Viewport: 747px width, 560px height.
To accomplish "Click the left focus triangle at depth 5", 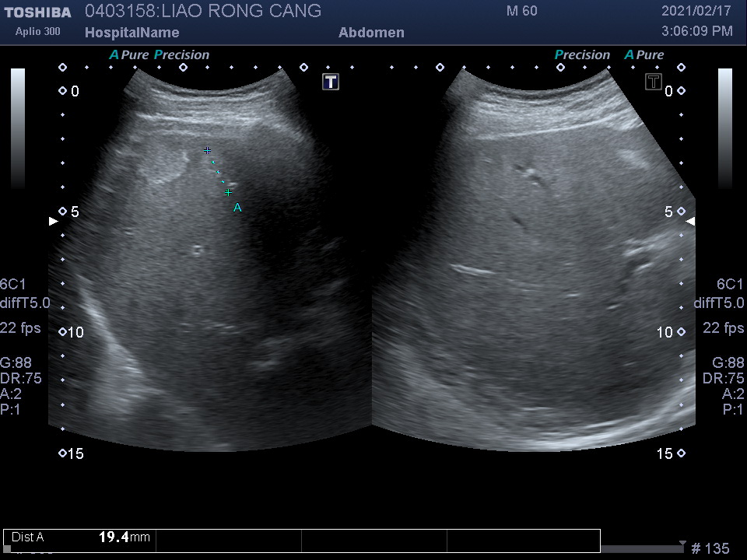I will 53,221.
